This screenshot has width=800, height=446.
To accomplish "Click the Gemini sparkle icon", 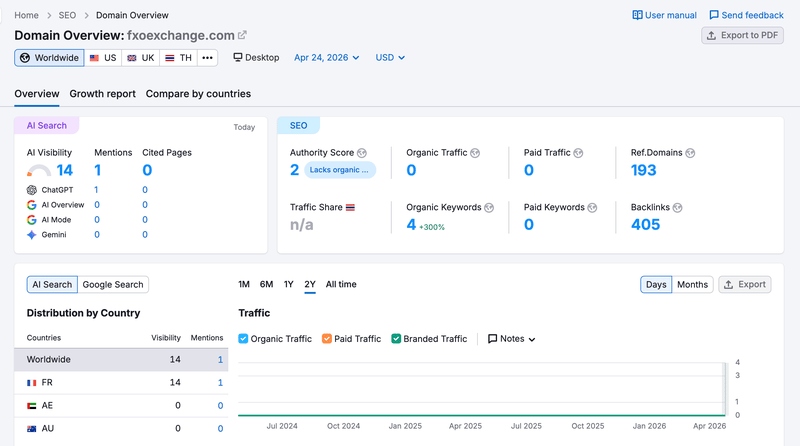I will [32, 235].
